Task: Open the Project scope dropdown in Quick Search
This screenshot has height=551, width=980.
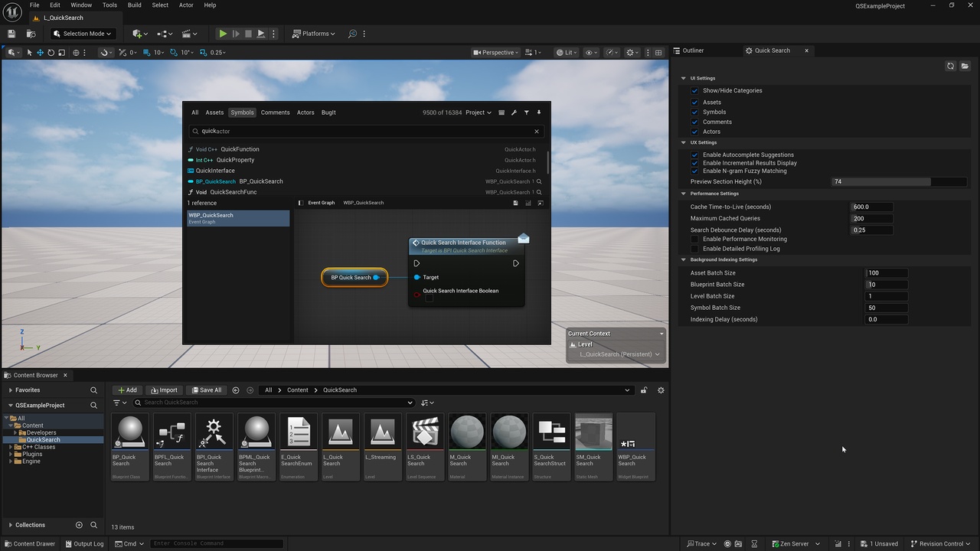Action: click(x=479, y=112)
